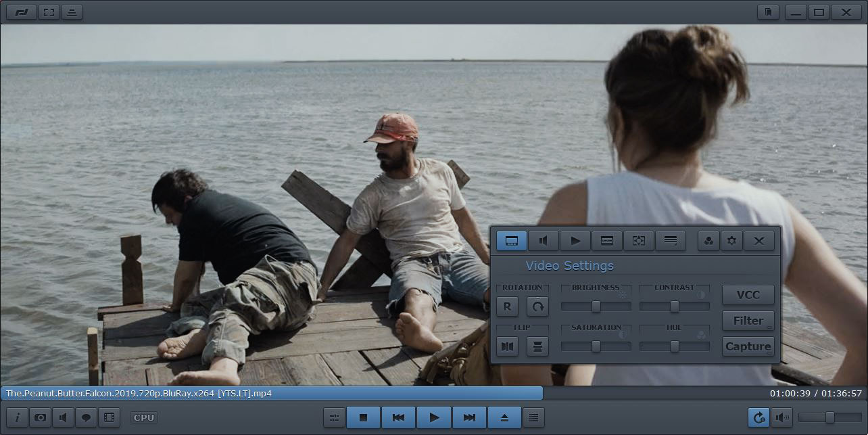
Task: Go to the previous track
Action: click(399, 417)
